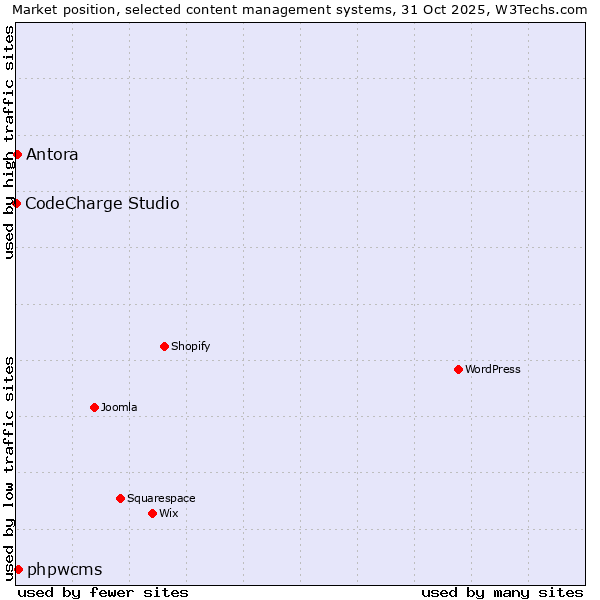
Task: Click the Joomla text label
Action: pyautogui.click(x=119, y=407)
